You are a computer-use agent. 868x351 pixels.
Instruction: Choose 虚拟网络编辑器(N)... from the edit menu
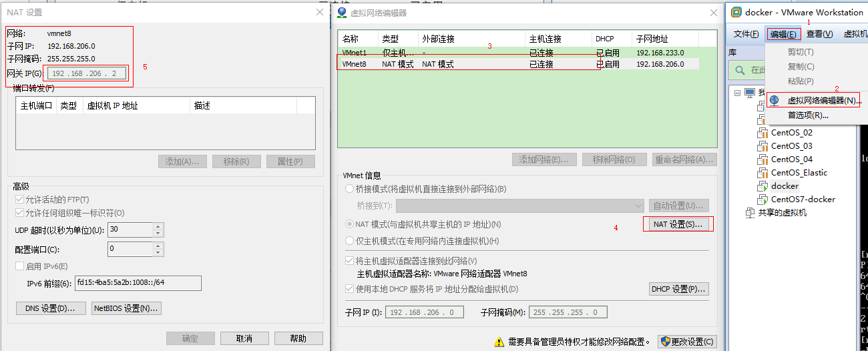pos(824,101)
